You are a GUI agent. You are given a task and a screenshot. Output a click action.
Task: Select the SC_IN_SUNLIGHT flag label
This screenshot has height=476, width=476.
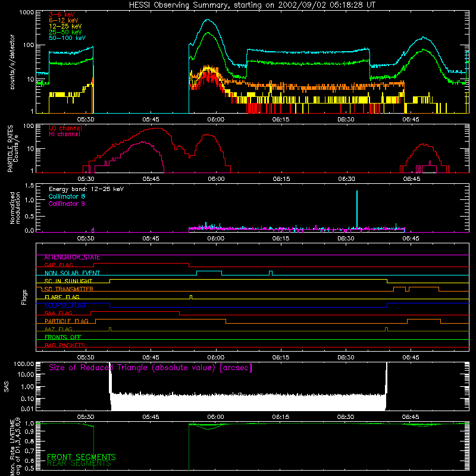pyautogui.click(x=68, y=281)
